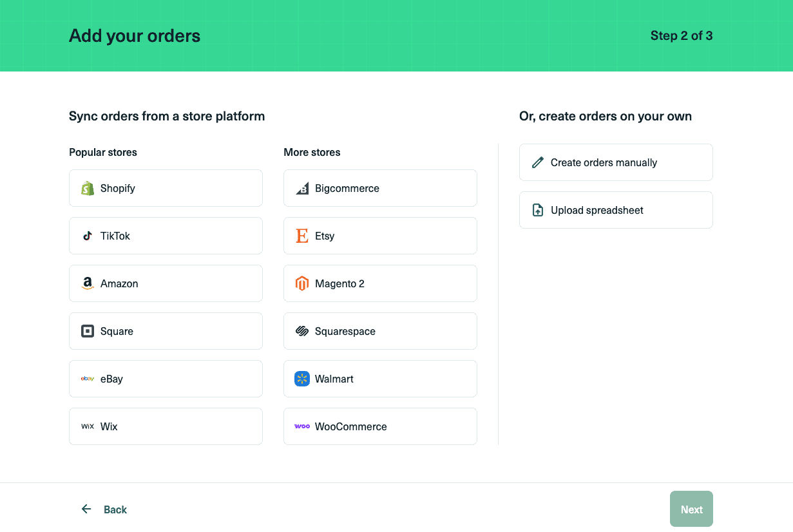Click the Walmart spark logo icon
This screenshot has height=532, width=793.
pos(302,379)
